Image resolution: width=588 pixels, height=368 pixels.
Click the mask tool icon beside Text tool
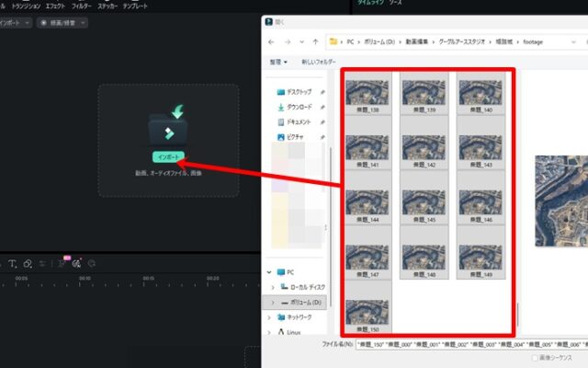click(x=28, y=264)
